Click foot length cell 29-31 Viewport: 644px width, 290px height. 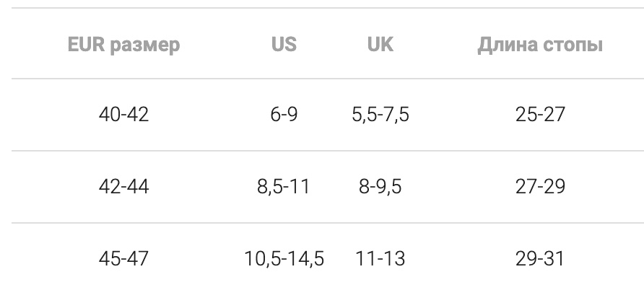click(x=540, y=258)
